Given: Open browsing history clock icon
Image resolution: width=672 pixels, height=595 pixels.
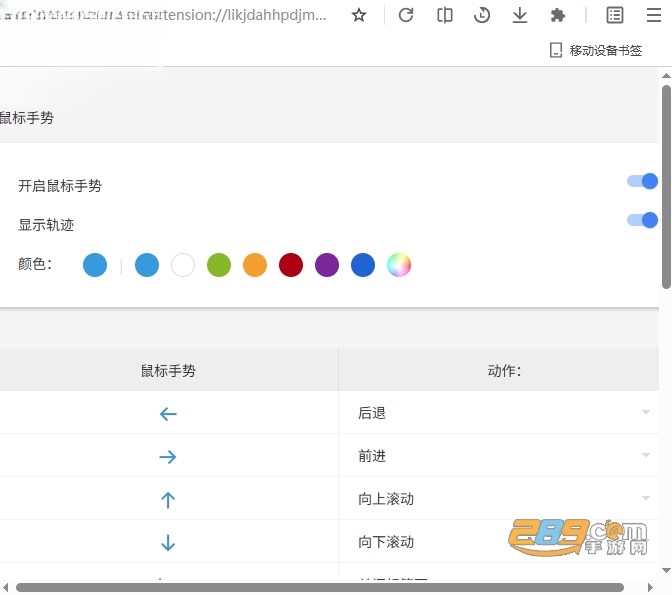Looking at the screenshot, I should [482, 15].
